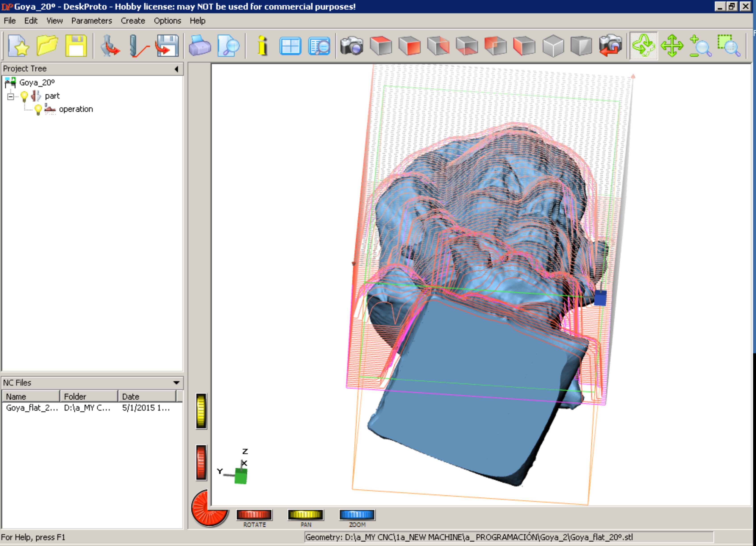Open the Parameters menu

point(91,21)
